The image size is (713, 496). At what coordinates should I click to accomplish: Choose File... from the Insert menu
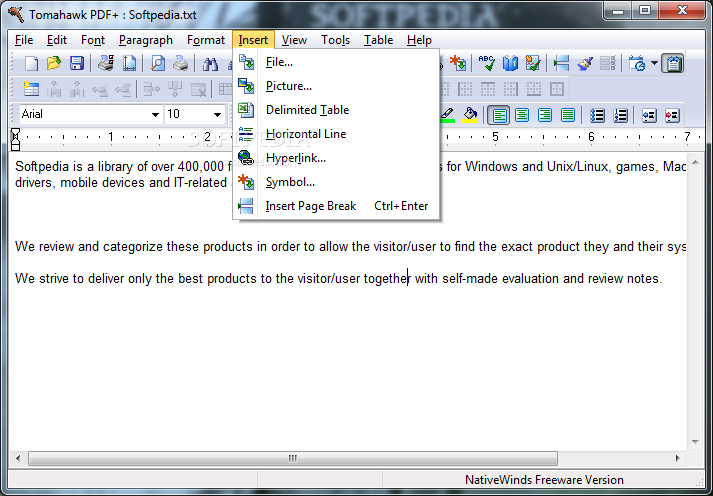coord(336,62)
